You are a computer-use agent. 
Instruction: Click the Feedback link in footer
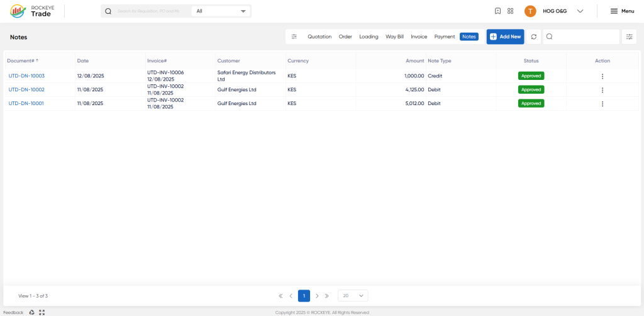click(14, 312)
